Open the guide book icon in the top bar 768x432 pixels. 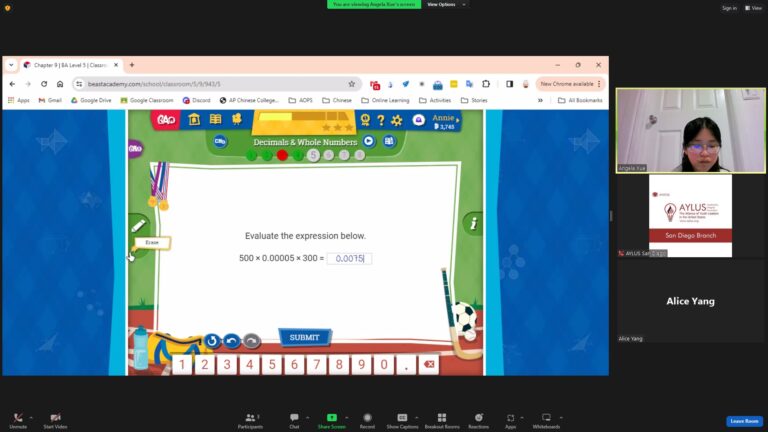tap(216, 119)
